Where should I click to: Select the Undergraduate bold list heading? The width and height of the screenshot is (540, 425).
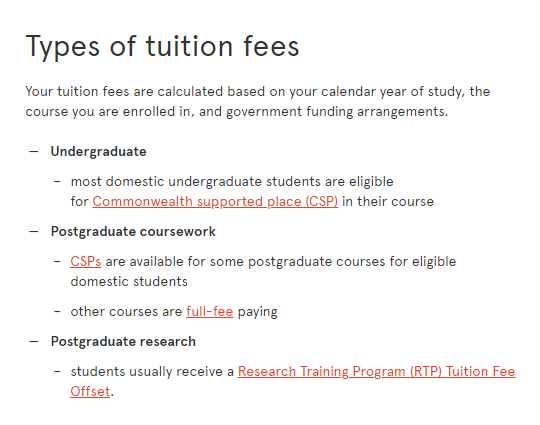tap(98, 152)
